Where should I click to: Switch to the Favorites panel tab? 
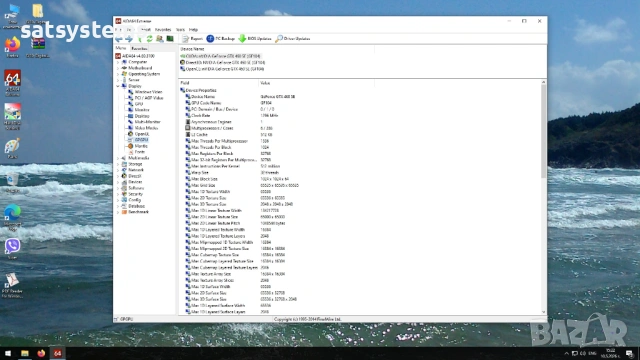pyautogui.click(x=139, y=49)
